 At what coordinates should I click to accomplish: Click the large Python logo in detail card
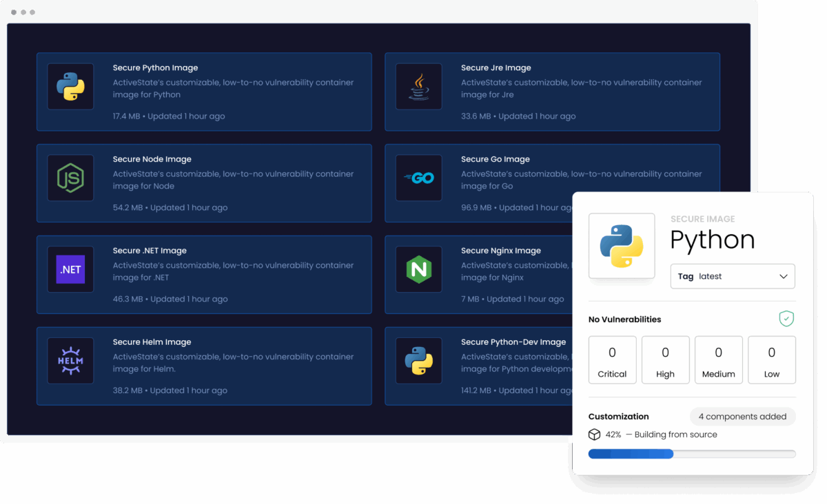pos(622,246)
